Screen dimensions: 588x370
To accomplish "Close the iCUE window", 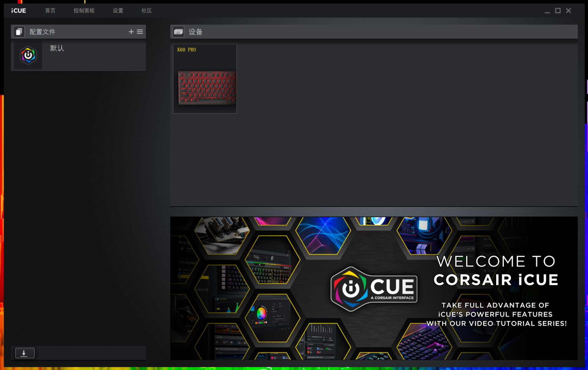I will [569, 11].
